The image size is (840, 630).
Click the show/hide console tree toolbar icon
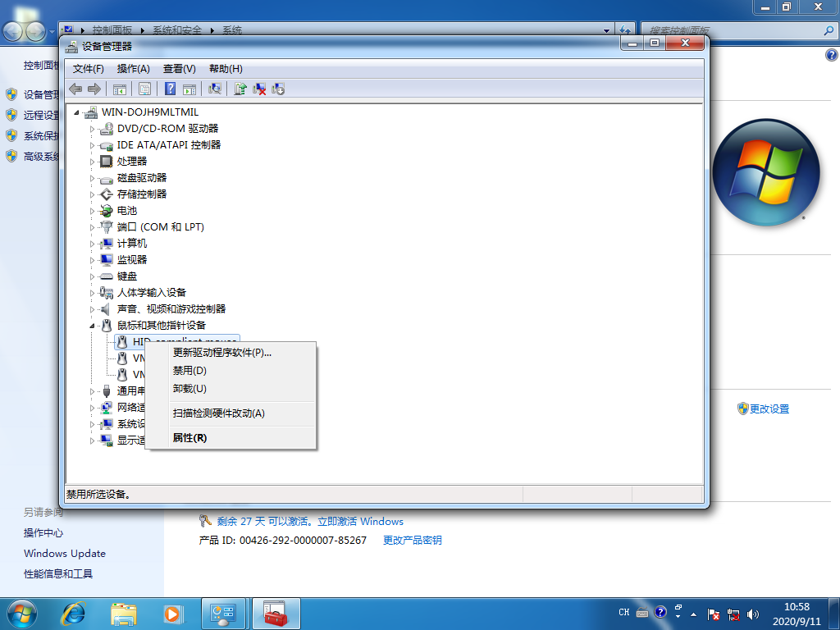[120, 89]
